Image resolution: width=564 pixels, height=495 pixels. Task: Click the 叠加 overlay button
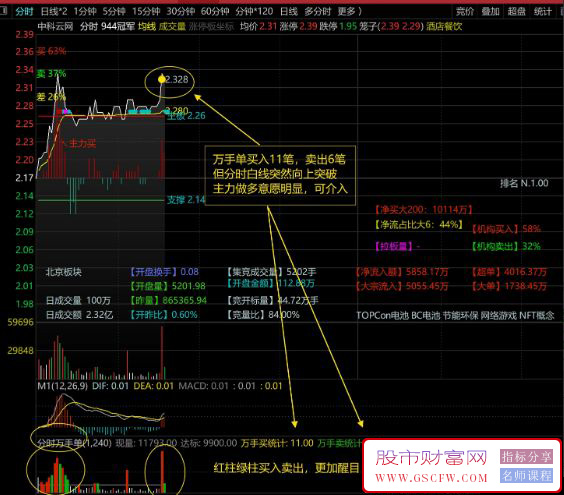click(491, 12)
